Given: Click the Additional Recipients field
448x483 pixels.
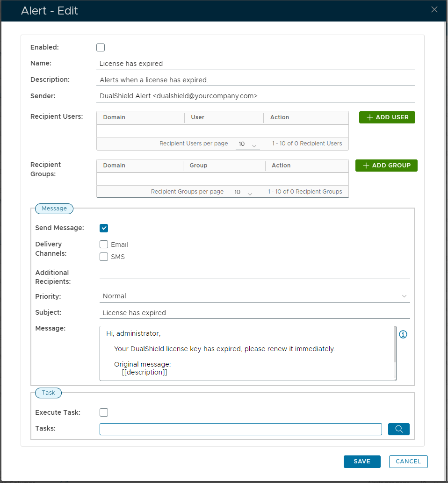Looking at the screenshot, I should coord(254,273).
